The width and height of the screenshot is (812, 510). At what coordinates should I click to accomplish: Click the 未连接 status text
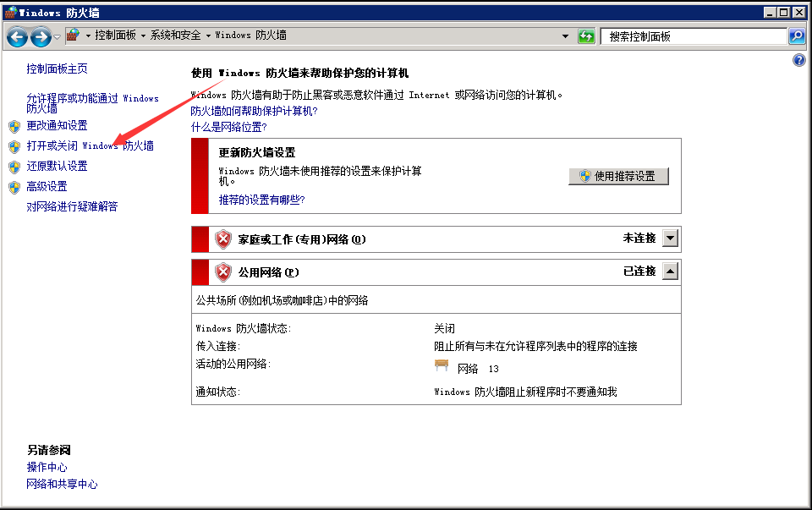639,239
